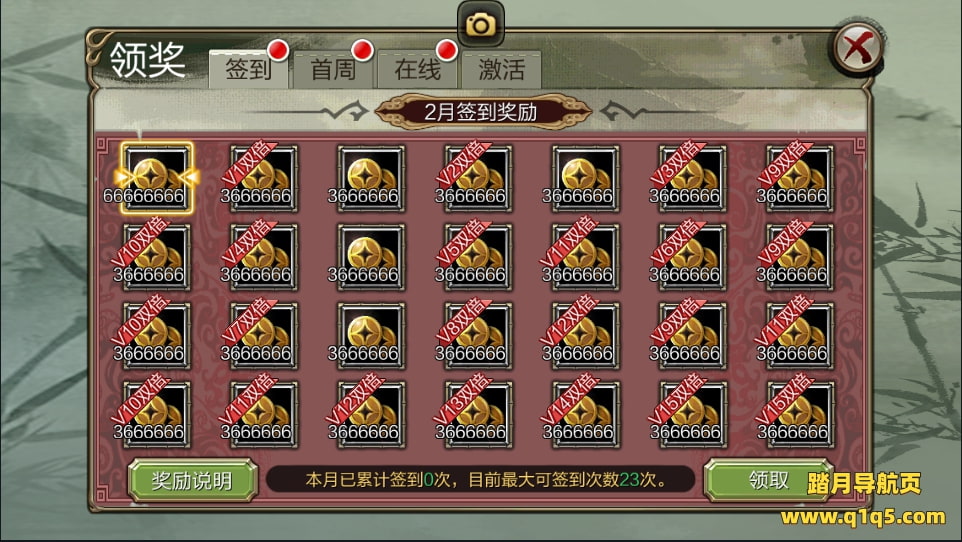Close the 领奖 reward window
This screenshot has height=542, width=962.
click(858, 48)
